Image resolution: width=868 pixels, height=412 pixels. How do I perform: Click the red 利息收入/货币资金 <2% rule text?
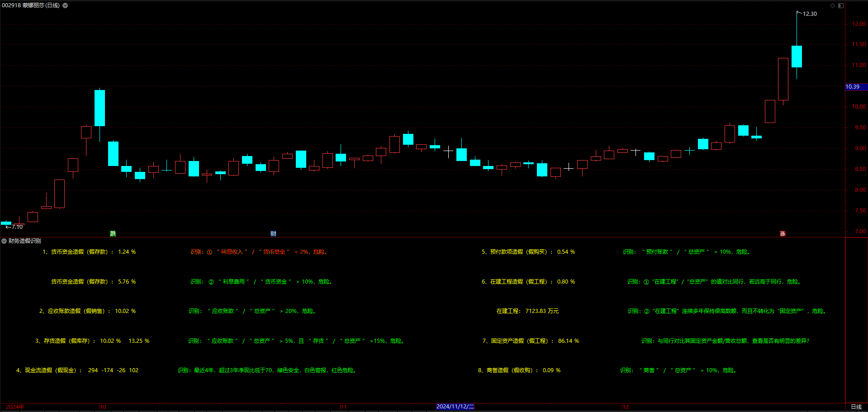(x=260, y=252)
